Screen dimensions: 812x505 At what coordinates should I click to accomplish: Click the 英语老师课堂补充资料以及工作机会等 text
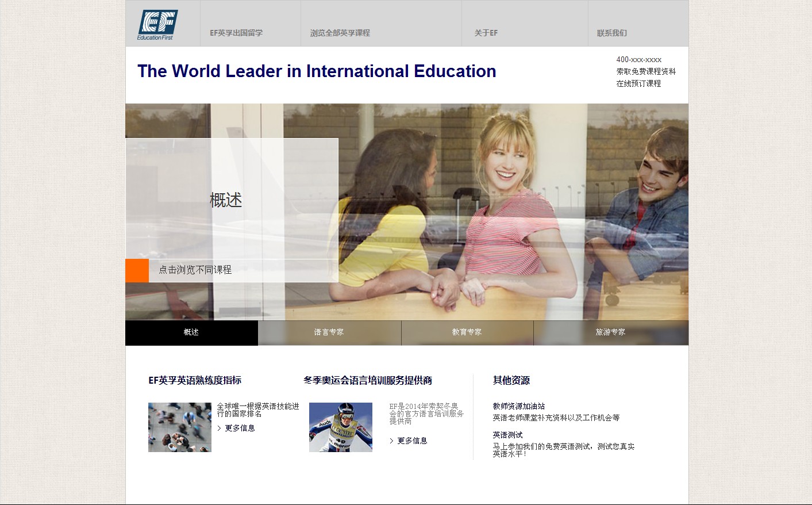pyautogui.click(x=556, y=418)
